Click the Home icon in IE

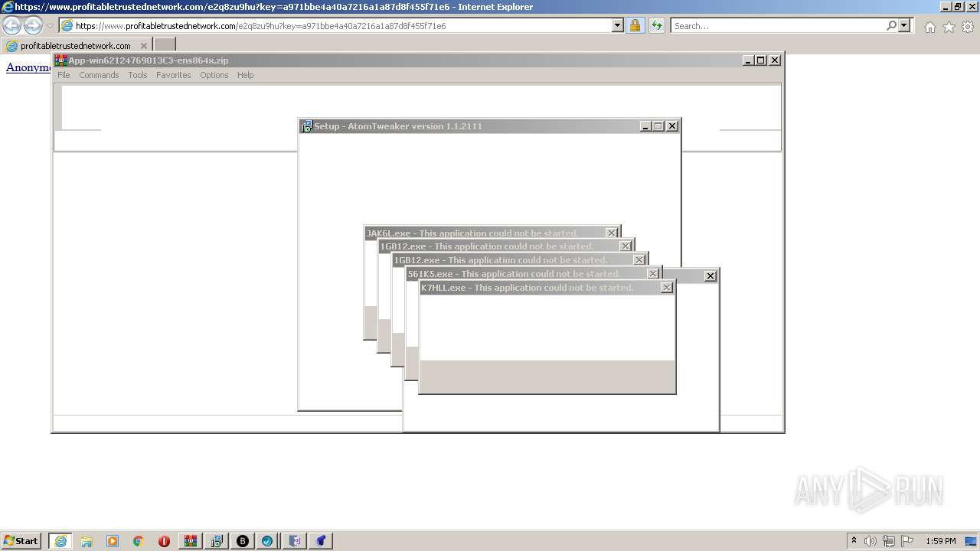tap(929, 27)
